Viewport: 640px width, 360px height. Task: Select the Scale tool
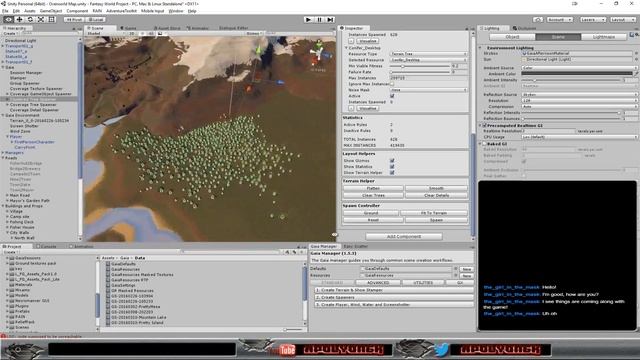pyautogui.click(x=41, y=19)
